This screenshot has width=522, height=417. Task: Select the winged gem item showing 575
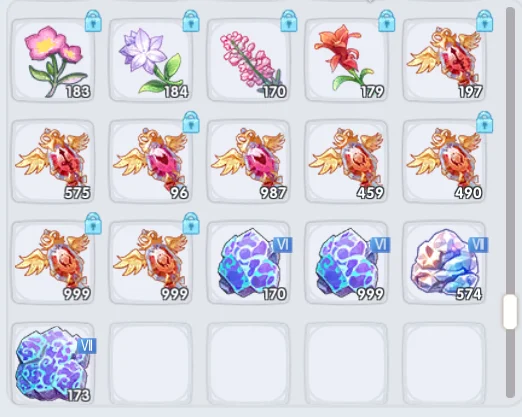(x=53, y=161)
